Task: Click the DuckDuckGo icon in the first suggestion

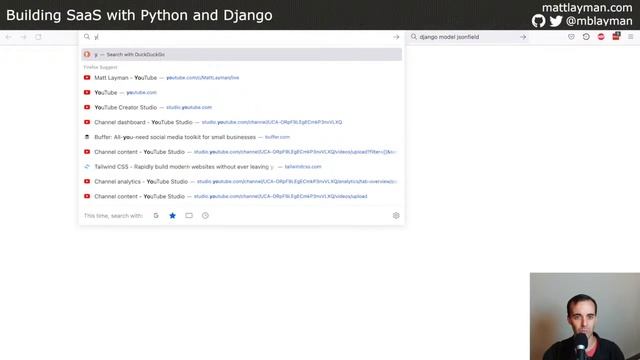Action: point(87,54)
